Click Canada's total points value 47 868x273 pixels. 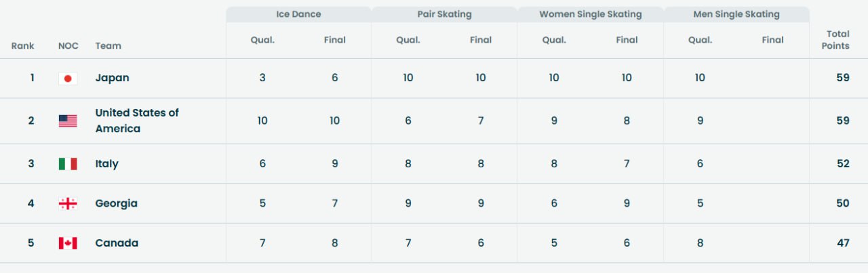click(842, 243)
